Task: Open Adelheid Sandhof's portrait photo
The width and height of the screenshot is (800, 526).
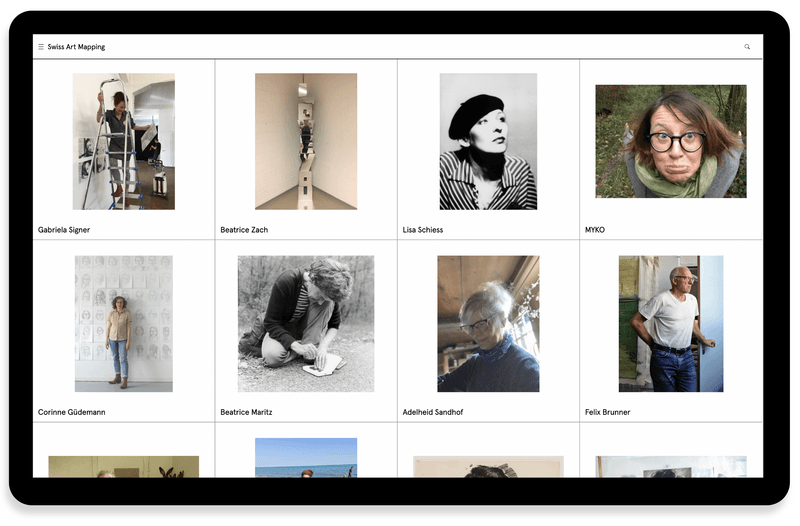Action: click(488, 323)
